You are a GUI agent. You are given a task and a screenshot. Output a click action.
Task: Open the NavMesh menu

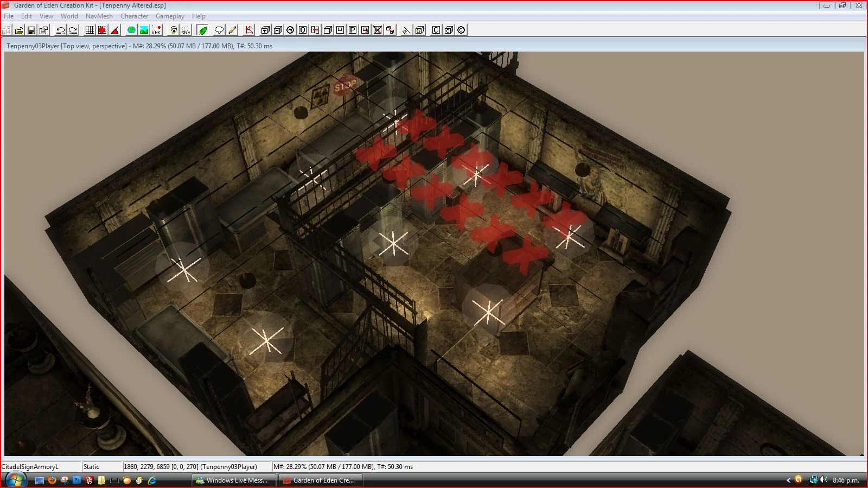(99, 16)
